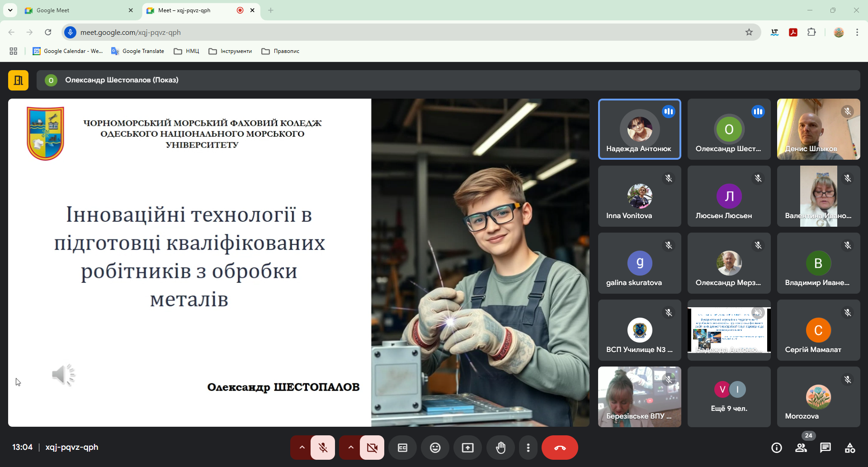Turn on the camera toggle
The height and width of the screenshot is (467, 868).
[372, 448]
